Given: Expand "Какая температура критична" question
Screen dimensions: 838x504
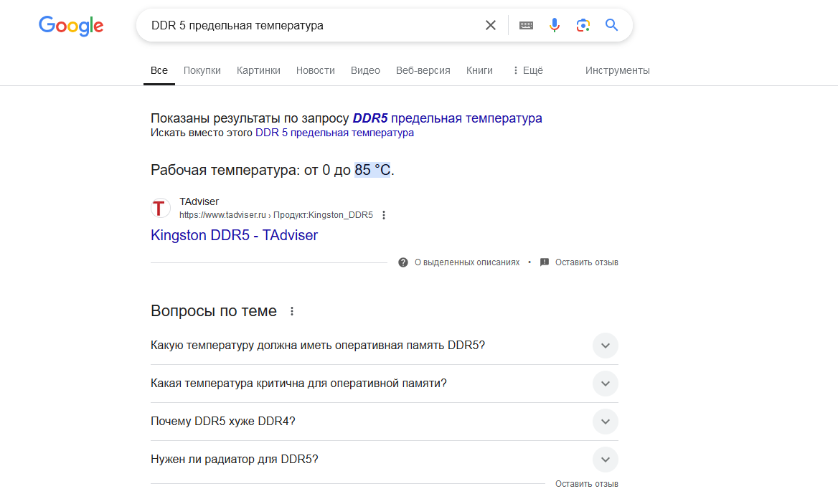Looking at the screenshot, I should (x=605, y=384).
